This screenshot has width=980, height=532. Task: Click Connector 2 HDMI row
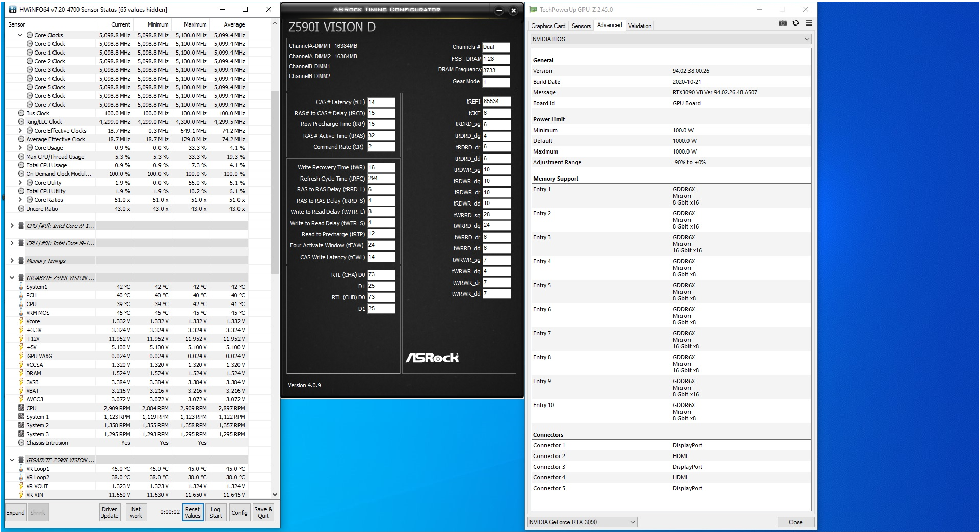(671, 456)
